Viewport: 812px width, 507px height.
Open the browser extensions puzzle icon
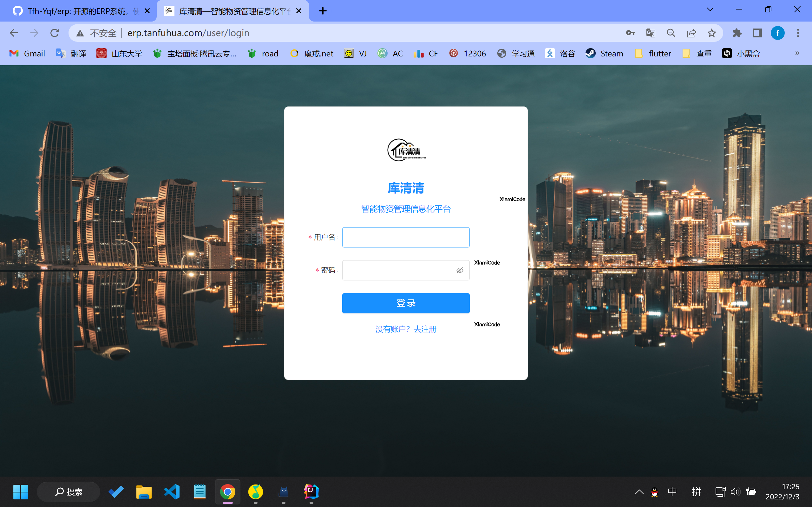coord(737,33)
